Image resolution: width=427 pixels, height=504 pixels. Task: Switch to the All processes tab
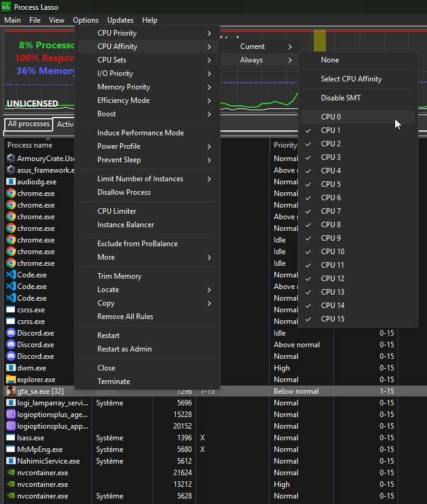[x=29, y=124]
